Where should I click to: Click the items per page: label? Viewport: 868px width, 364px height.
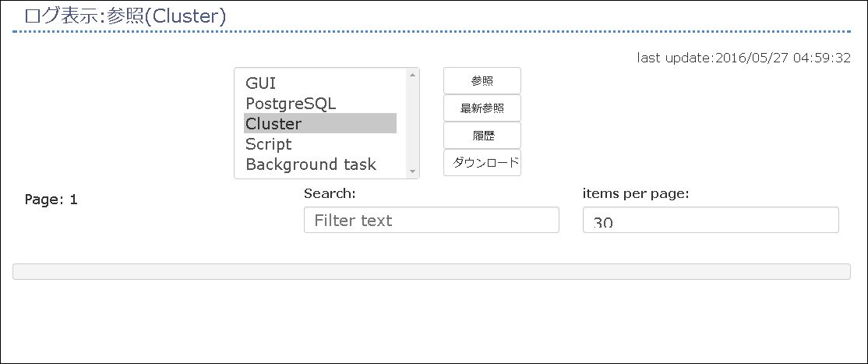pyautogui.click(x=636, y=193)
